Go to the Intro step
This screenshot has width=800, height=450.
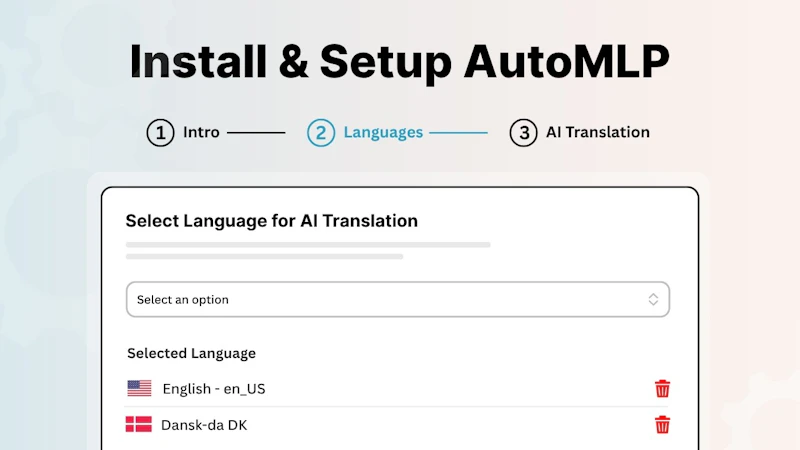(201, 132)
